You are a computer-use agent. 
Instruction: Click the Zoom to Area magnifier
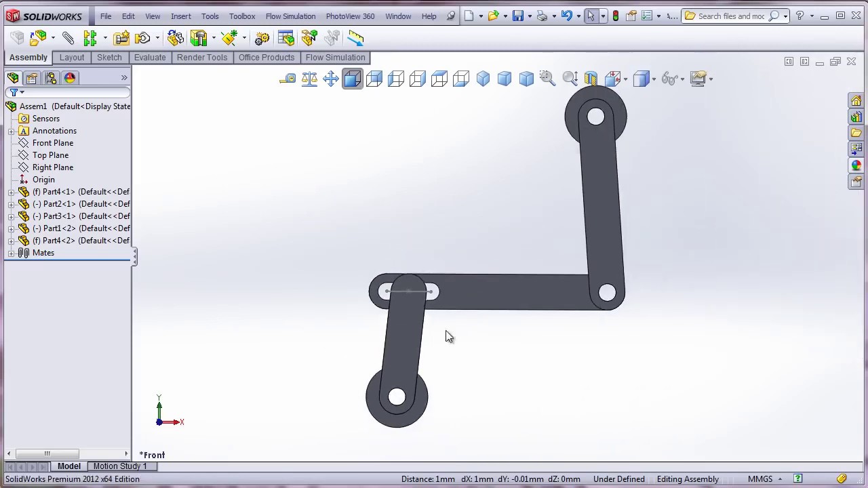[548, 79]
